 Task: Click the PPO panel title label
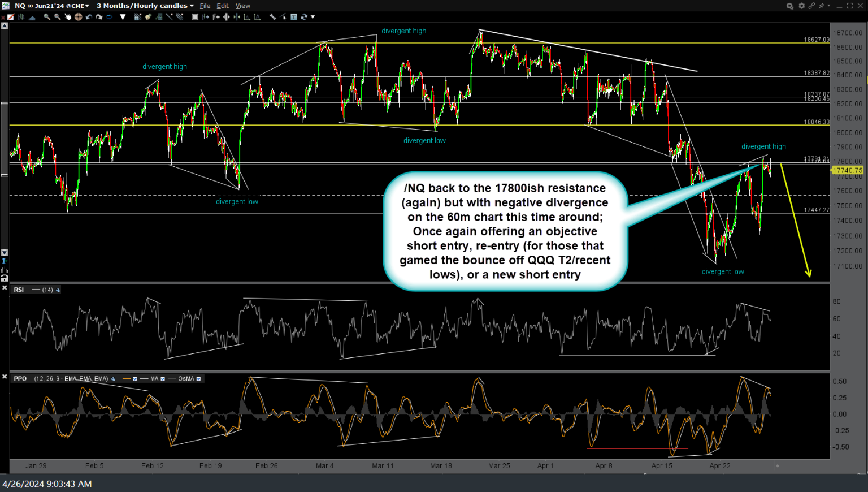pos(20,378)
